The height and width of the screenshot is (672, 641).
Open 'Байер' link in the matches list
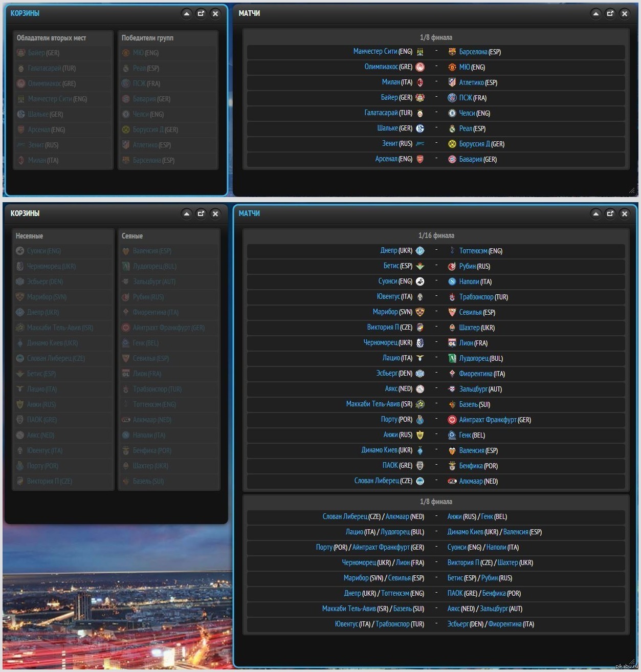[389, 97]
